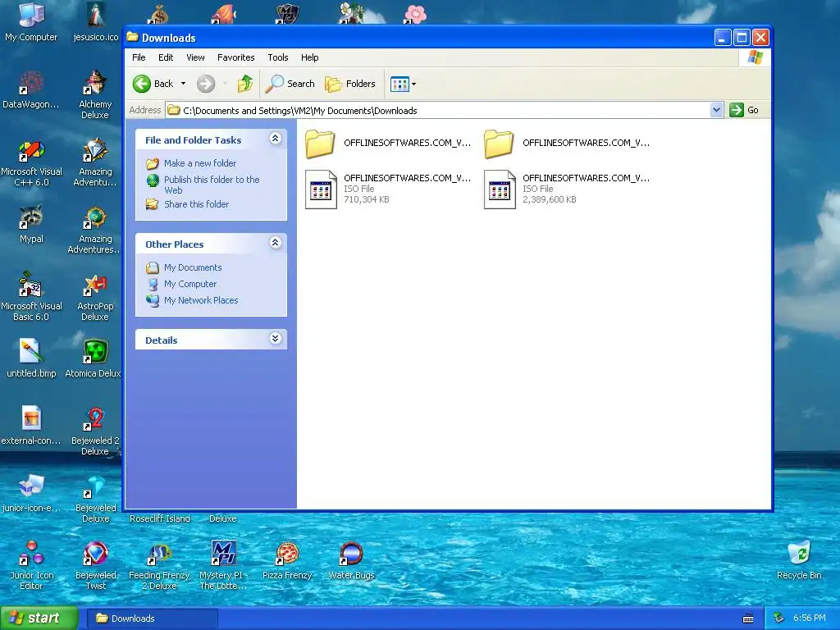Image resolution: width=840 pixels, height=630 pixels.
Task: Select the Recycle Bin icon
Action: click(799, 561)
